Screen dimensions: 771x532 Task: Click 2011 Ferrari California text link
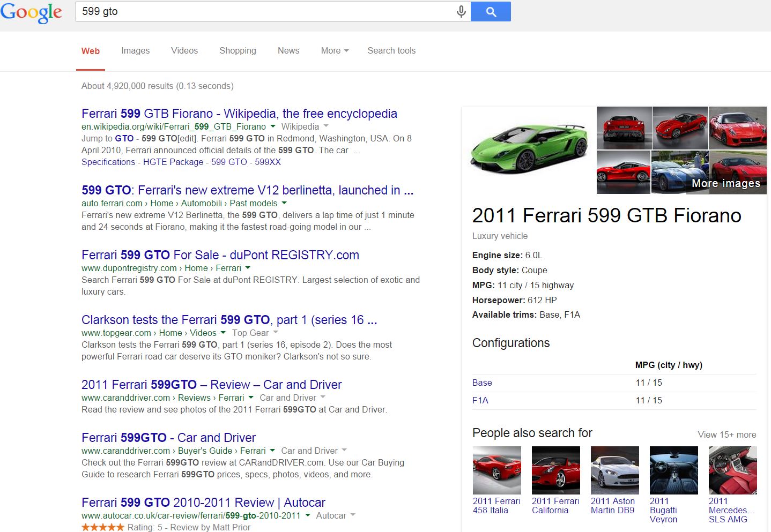(555, 506)
